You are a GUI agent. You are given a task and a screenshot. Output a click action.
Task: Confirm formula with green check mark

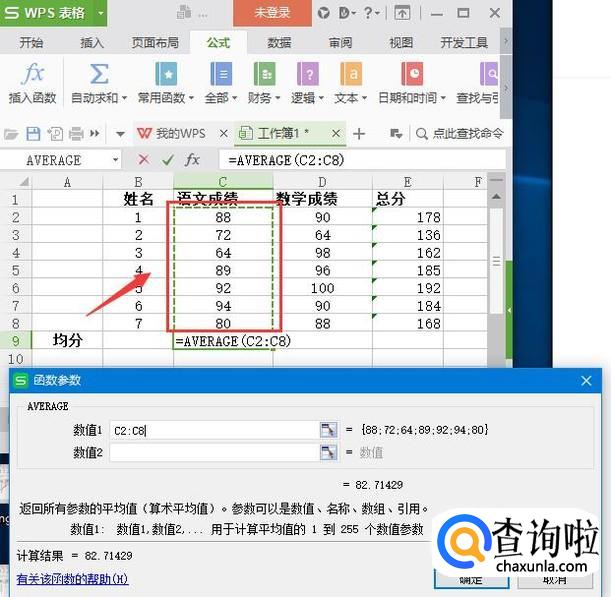click(168, 159)
